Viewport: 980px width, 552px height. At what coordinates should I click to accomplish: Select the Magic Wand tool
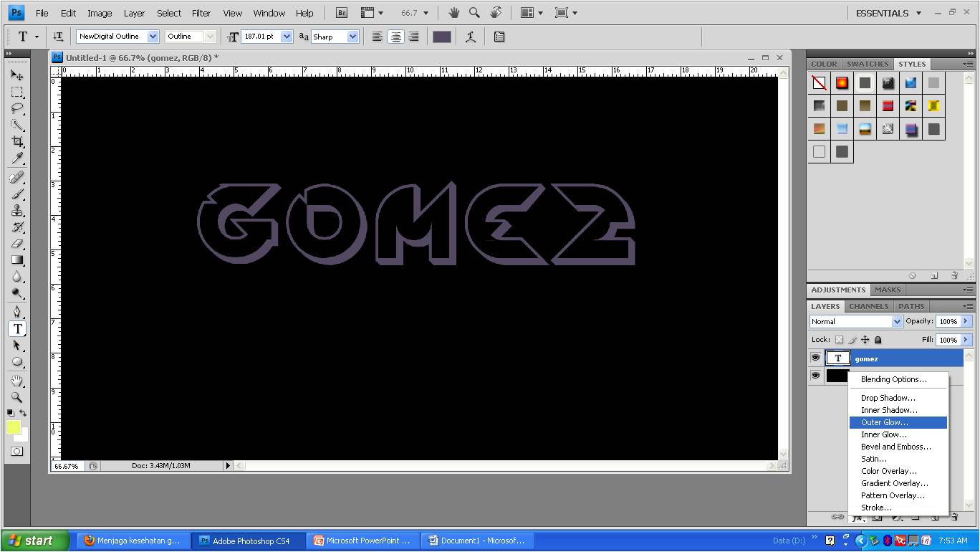tap(17, 125)
